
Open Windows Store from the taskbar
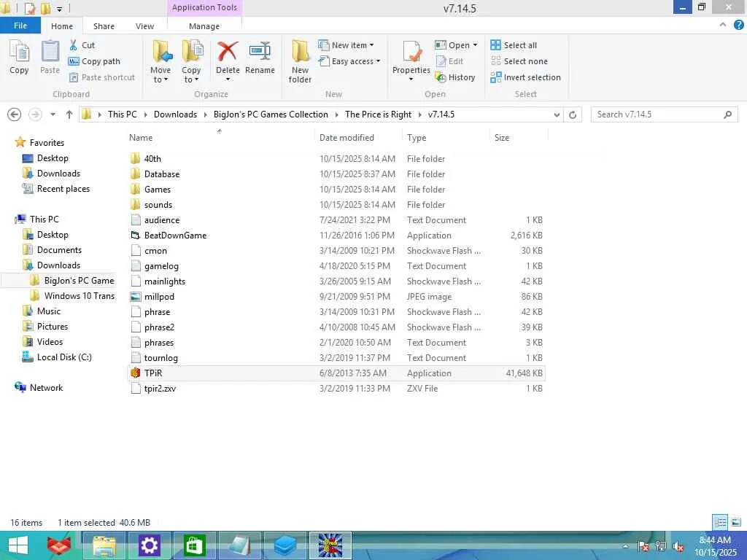pos(194,545)
